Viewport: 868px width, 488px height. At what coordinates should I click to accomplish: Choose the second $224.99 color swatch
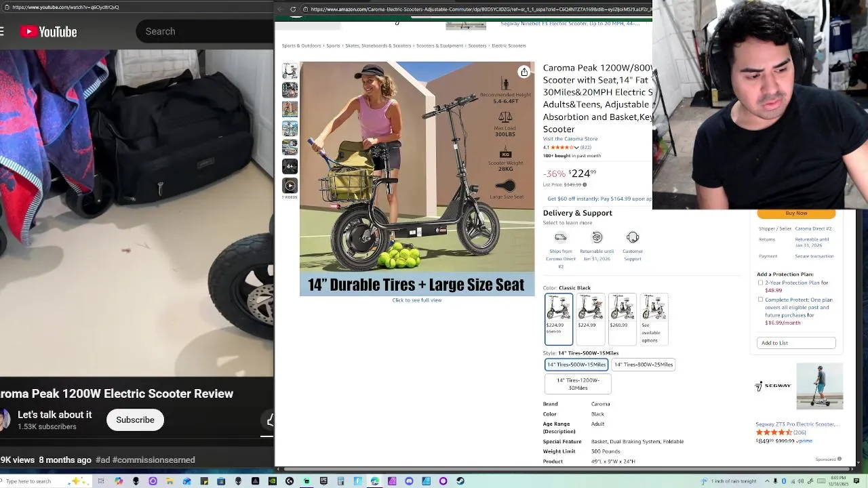(x=591, y=319)
